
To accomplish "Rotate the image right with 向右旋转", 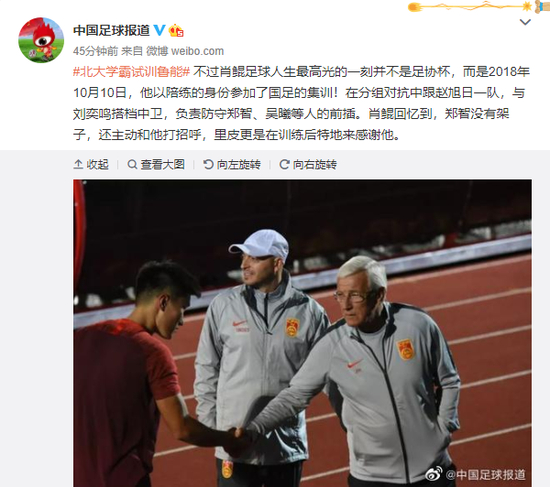I will [308, 164].
